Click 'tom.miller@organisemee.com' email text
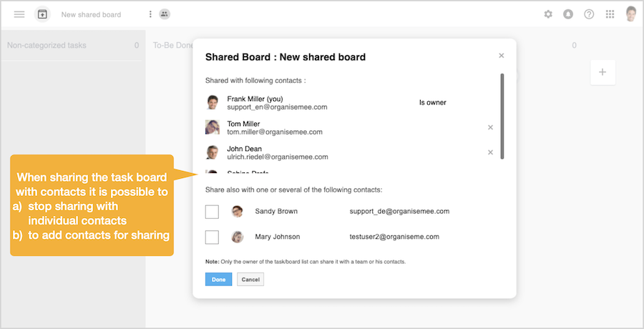The width and height of the screenshot is (644, 329). (275, 132)
